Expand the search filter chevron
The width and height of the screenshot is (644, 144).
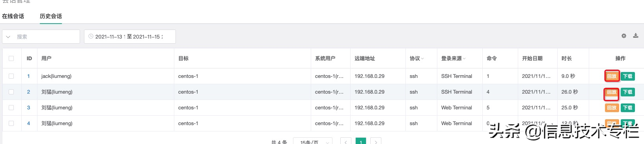[8, 37]
